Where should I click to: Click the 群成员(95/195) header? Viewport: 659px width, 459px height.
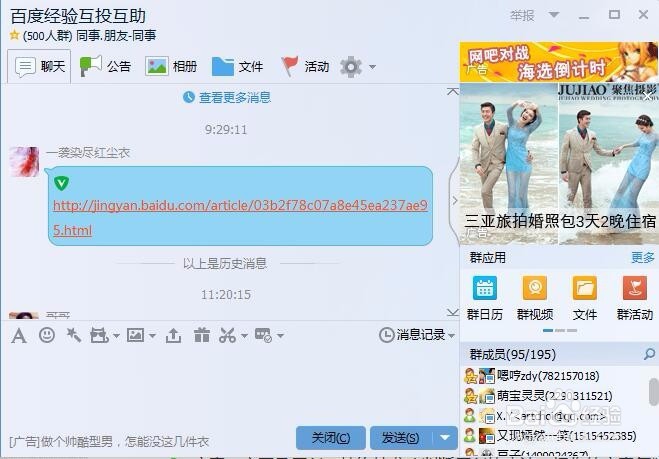(x=513, y=355)
